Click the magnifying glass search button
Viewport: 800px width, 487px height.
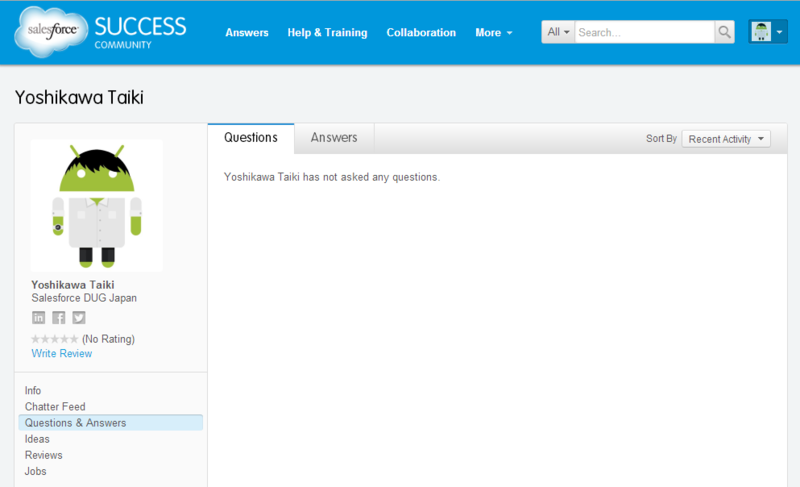pos(724,32)
